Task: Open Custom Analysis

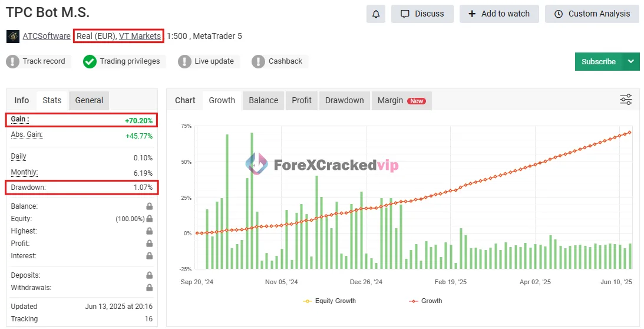Action: (x=592, y=14)
